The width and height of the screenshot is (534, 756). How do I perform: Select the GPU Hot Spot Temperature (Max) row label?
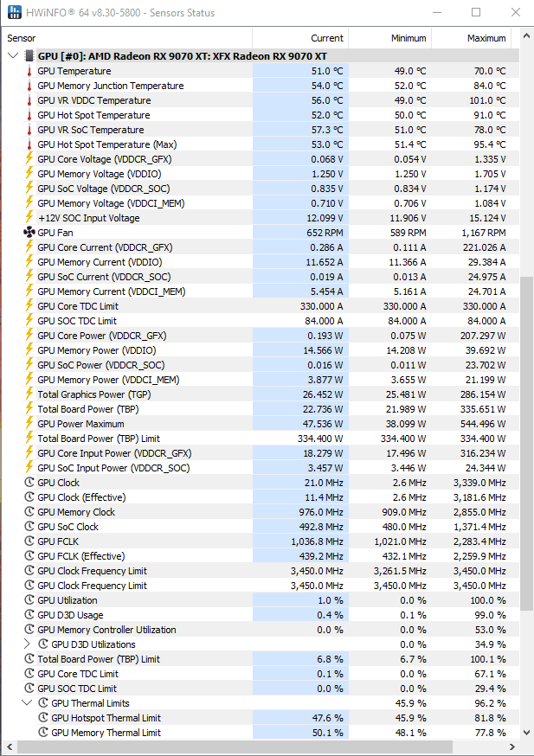[107, 144]
